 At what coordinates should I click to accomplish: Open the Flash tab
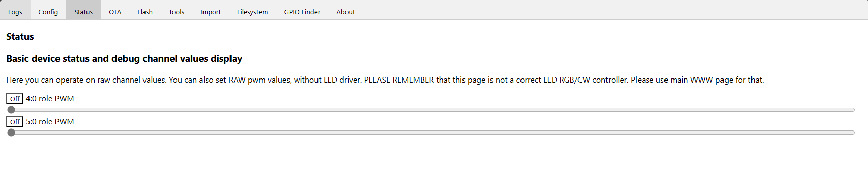[145, 11]
